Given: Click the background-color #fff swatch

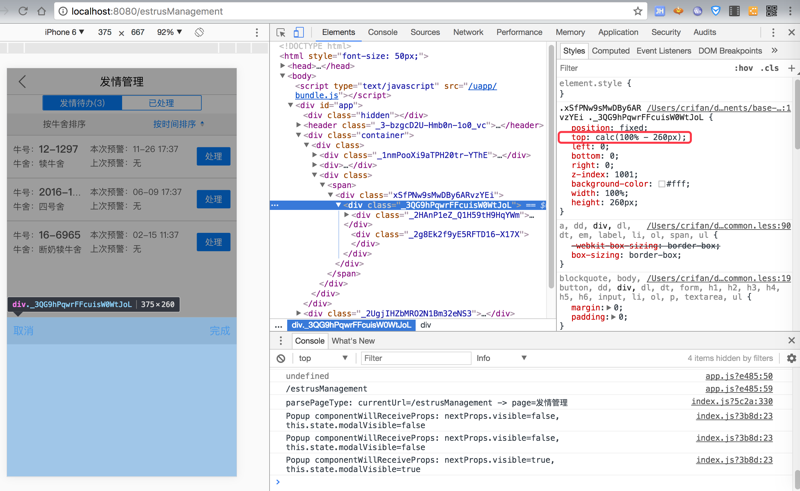Looking at the screenshot, I should (x=662, y=184).
